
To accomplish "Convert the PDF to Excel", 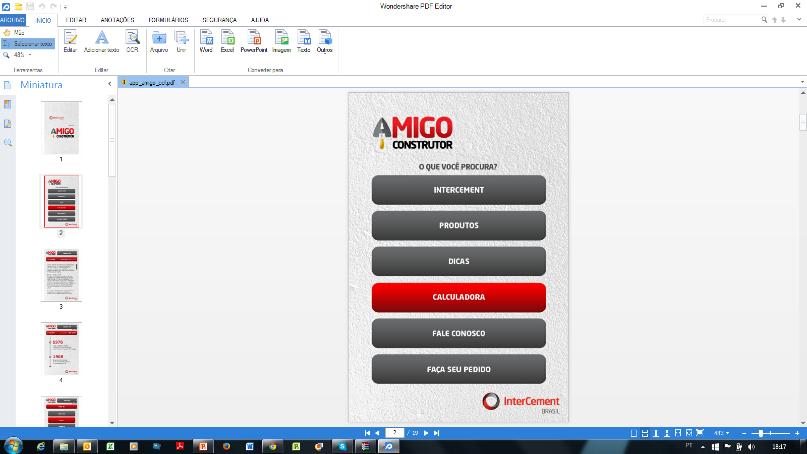I will [x=227, y=41].
